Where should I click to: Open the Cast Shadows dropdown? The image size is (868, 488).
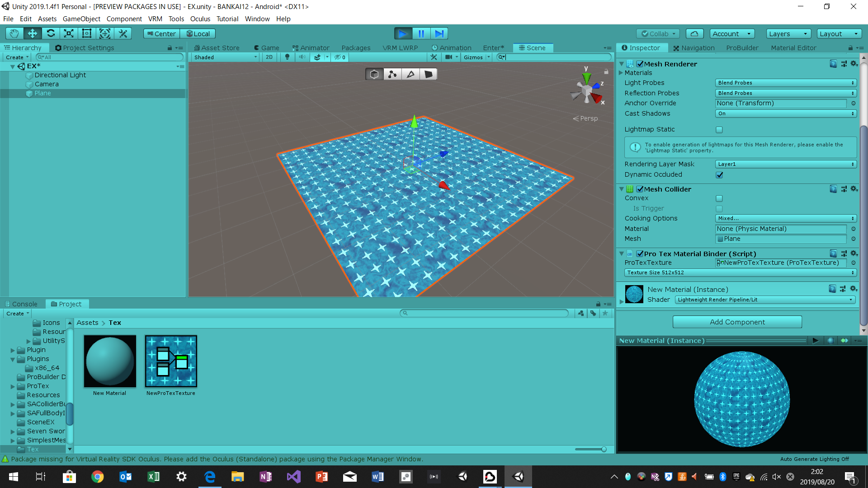coord(785,113)
